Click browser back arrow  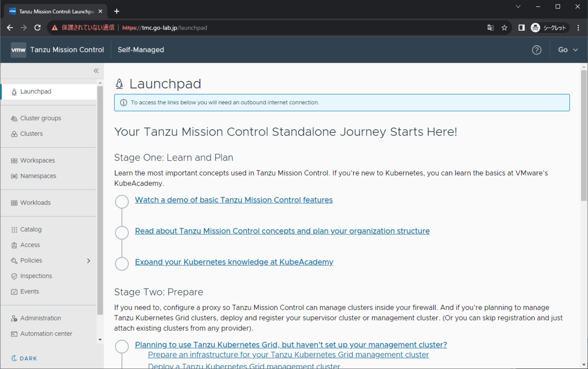click(10, 28)
